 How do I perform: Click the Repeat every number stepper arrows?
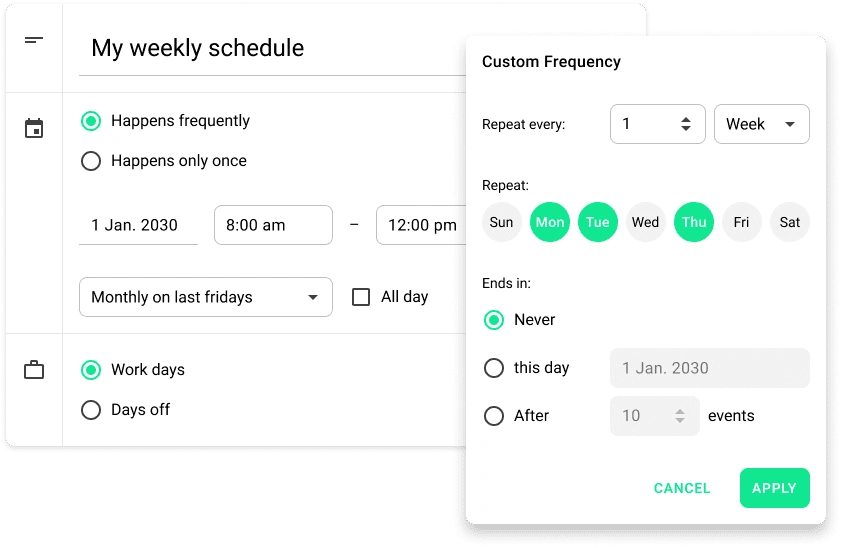[686, 124]
